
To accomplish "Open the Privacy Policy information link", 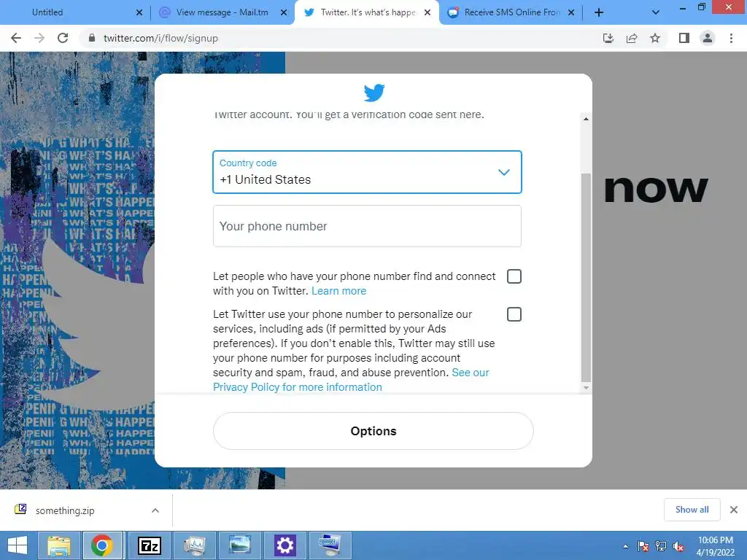I will click(x=351, y=379).
